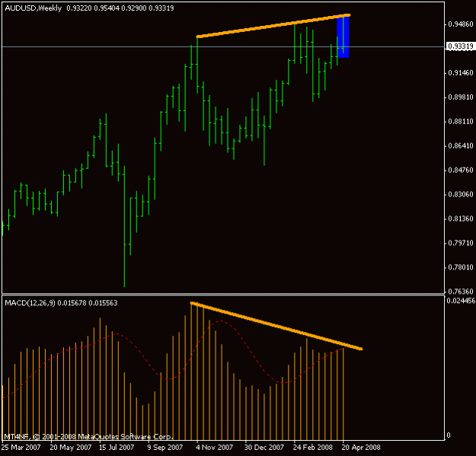Click the 0.81360 price axis label
Screen dimensions: 476x456
(461, 218)
